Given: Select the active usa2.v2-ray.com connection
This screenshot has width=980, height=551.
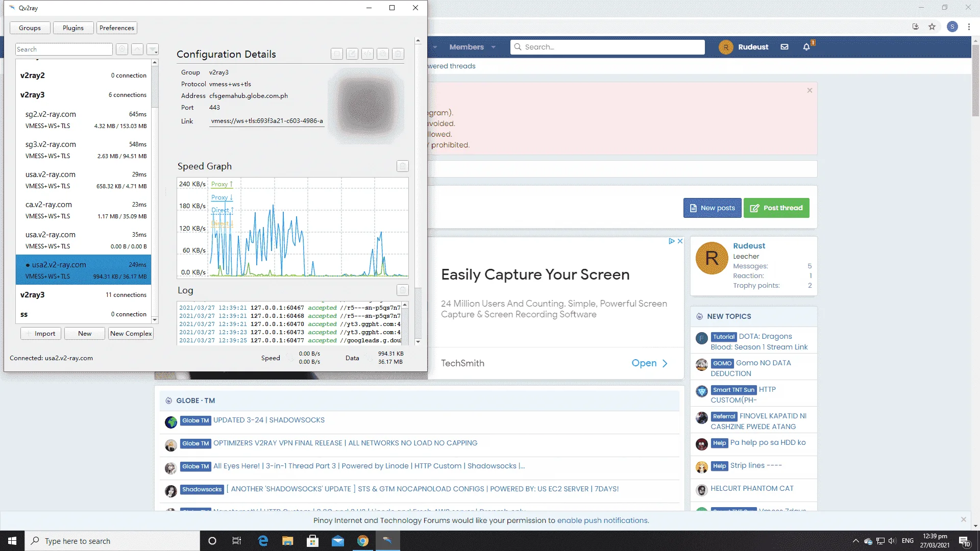Looking at the screenshot, I should pos(83,270).
